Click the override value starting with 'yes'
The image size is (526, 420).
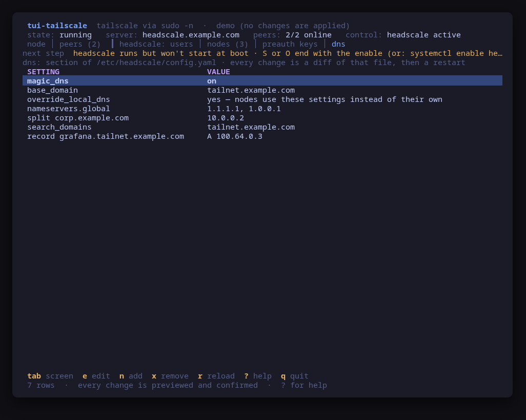click(325, 99)
